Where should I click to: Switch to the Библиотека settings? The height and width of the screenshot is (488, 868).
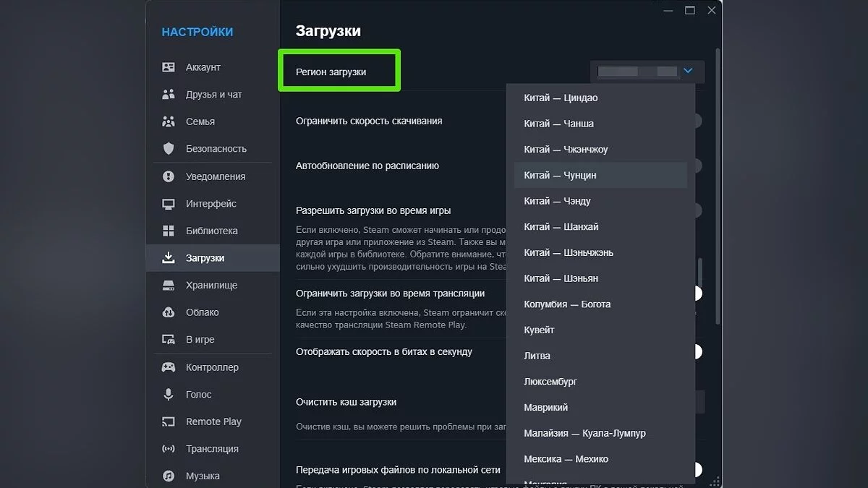point(213,231)
